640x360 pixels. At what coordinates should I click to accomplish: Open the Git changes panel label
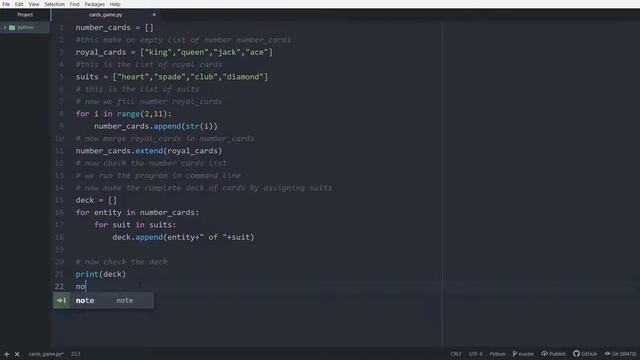click(624, 354)
